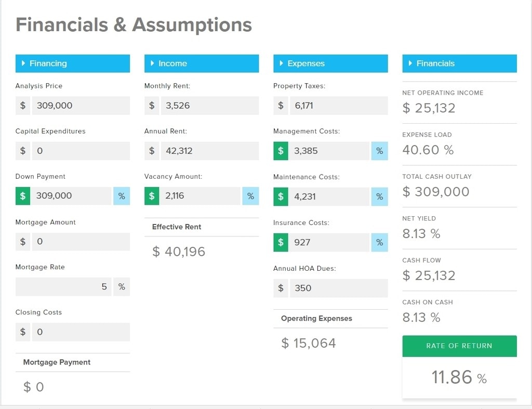Click the Mortgage Rate field

pyautogui.click(x=63, y=287)
